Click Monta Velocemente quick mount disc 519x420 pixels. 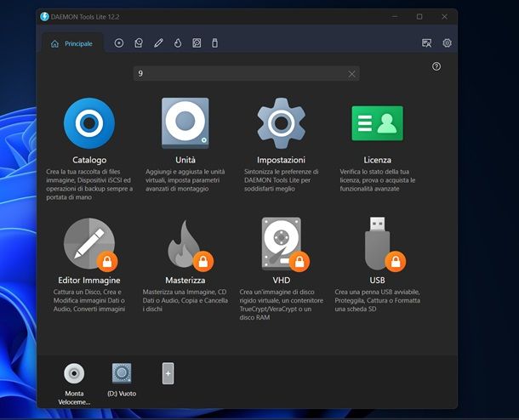point(75,374)
